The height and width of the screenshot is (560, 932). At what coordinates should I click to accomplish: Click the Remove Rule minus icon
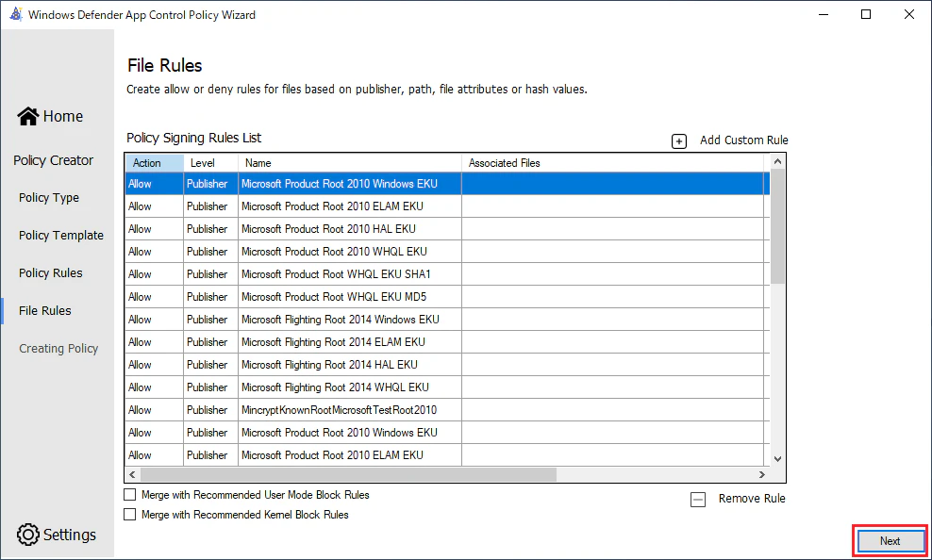(698, 500)
